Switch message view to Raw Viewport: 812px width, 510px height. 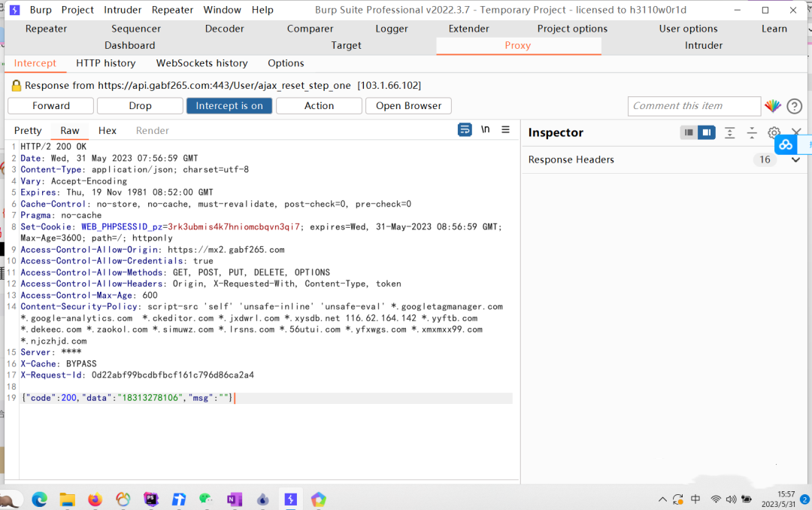tap(69, 131)
